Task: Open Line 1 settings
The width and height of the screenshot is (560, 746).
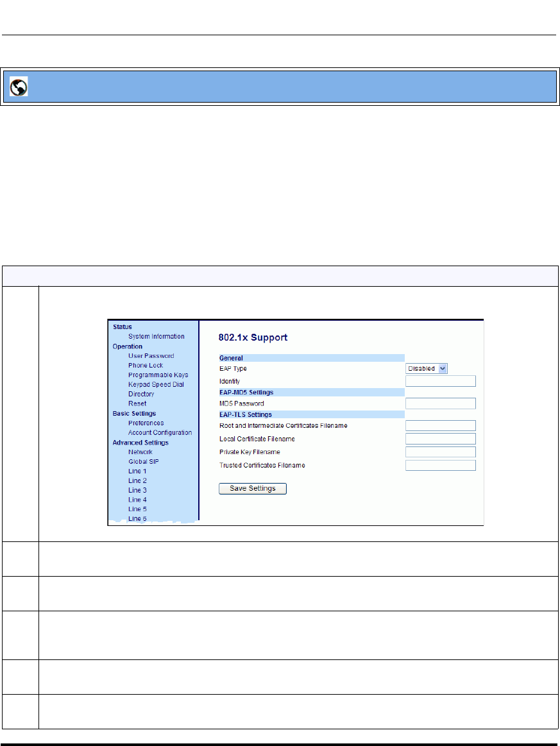Action: coord(137,471)
